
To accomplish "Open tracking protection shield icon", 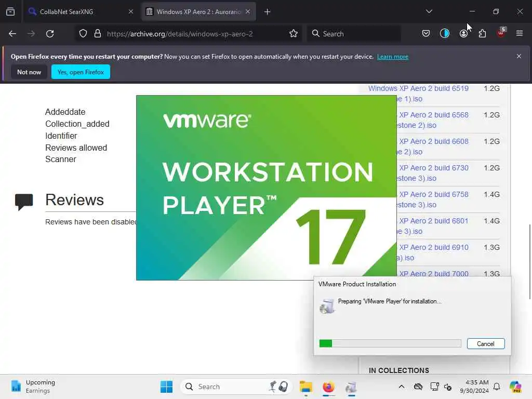I will [83, 34].
